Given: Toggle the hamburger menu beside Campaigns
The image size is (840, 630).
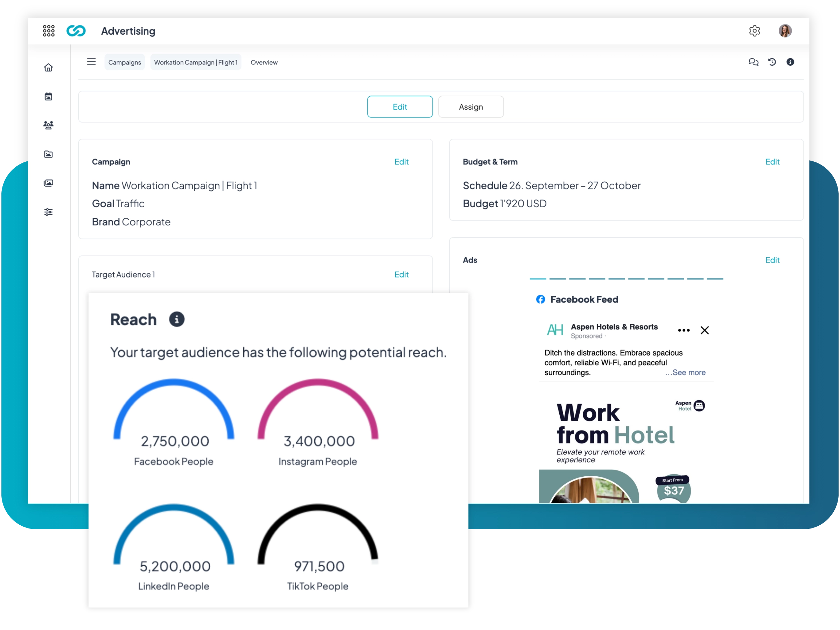Looking at the screenshot, I should (91, 62).
